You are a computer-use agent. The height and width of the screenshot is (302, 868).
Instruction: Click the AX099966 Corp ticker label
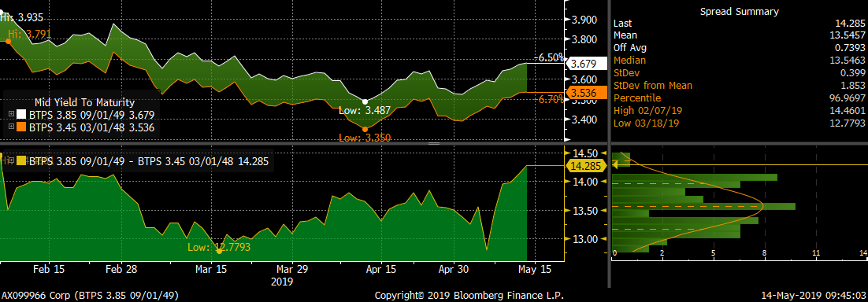(x=90, y=296)
